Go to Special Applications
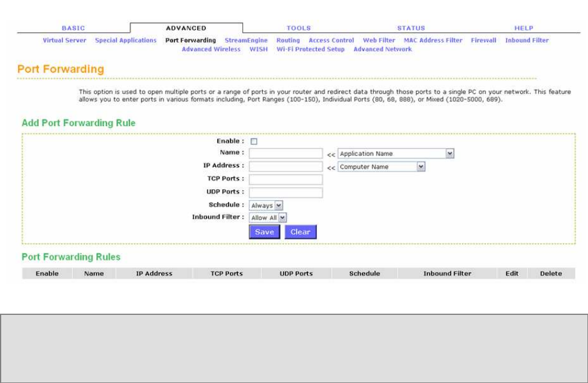The image size is (588, 383). 125,40
